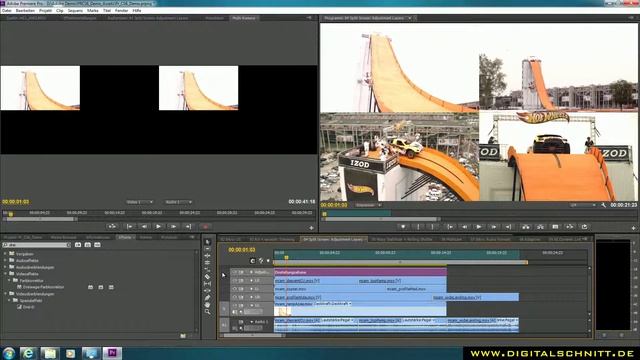This screenshot has width=640, height=360.
Task: Select the Track Select tool
Action: [207, 249]
